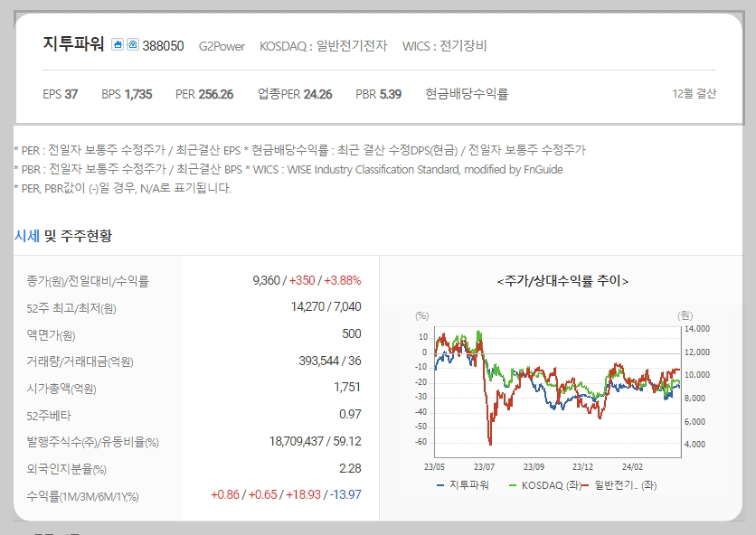This screenshot has width=756, height=535.
Task: Click KOSDAQ : 일반전기전자 classification text
Action: point(323,46)
